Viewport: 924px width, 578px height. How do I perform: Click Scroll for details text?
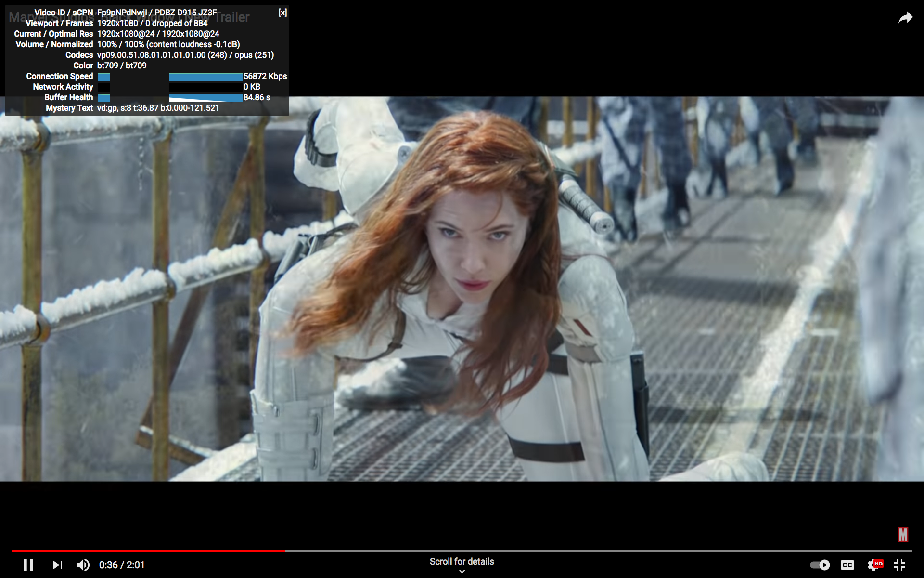(462, 561)
